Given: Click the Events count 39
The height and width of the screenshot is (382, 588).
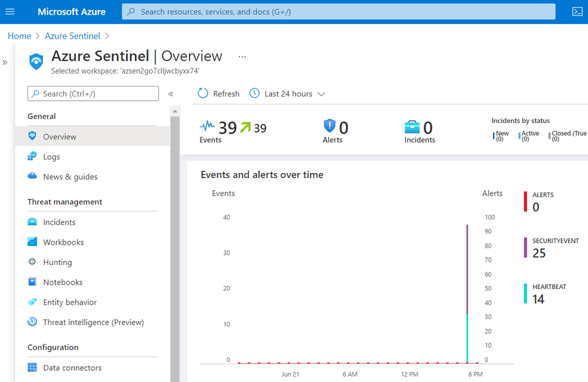Looking at the screenshot, I should (228, 128).
